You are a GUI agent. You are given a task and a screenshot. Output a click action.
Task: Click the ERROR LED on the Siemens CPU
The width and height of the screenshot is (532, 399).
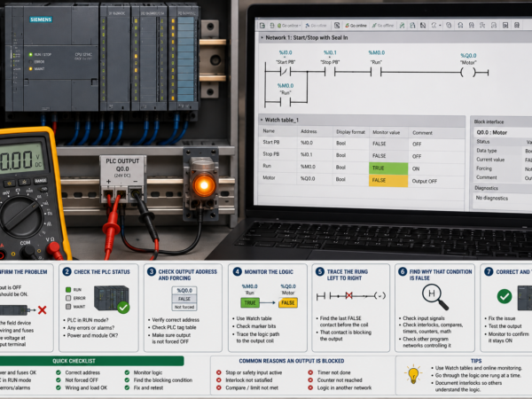(30, 62)
